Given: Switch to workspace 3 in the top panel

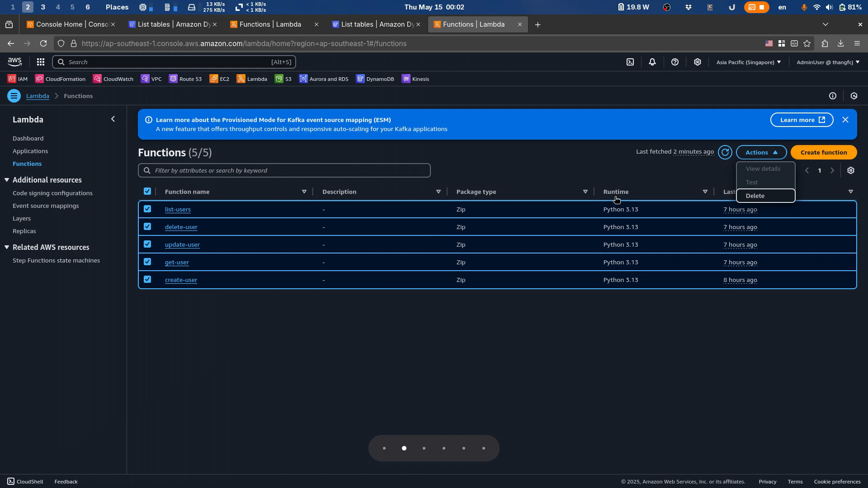Looking at the screenshot, I should click(43, 7).
